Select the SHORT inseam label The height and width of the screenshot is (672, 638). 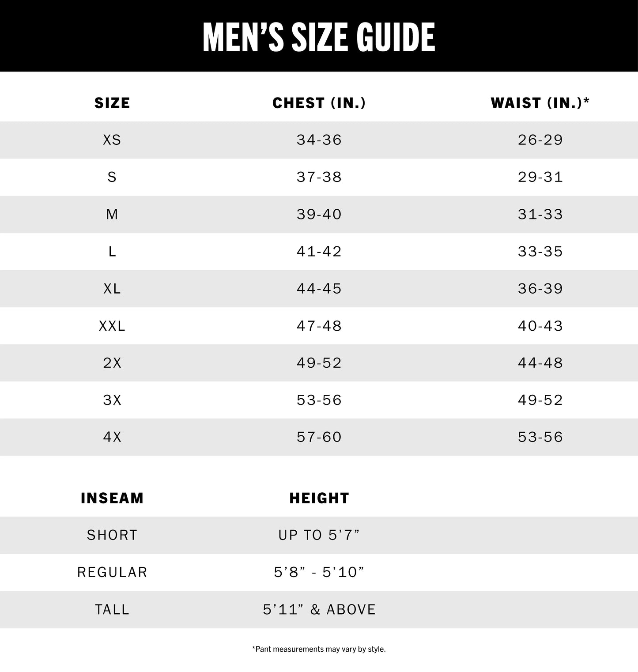(x=112, y=535)
